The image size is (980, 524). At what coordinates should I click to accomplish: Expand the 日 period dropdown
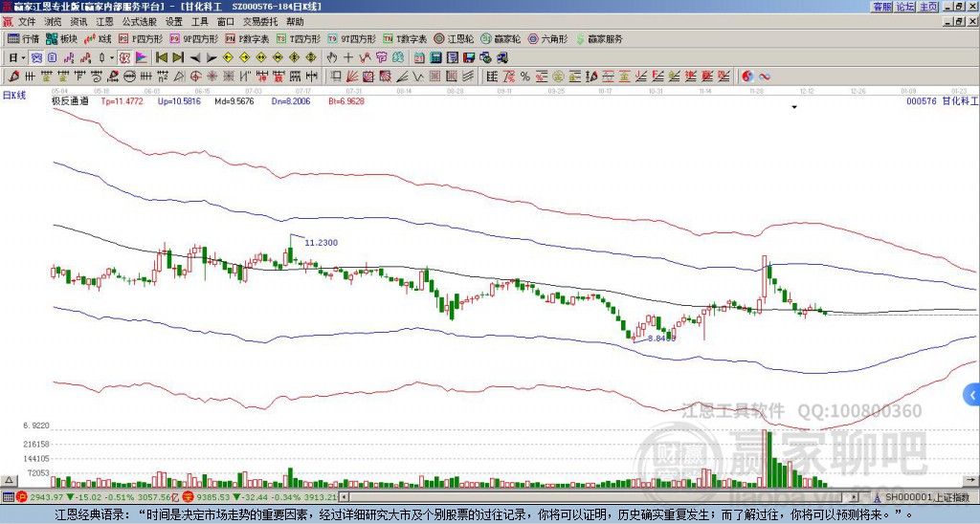coord(23,58)
